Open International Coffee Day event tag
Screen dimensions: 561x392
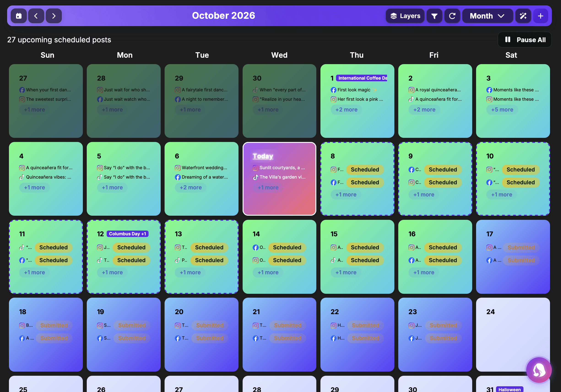[x=362, y=78]
